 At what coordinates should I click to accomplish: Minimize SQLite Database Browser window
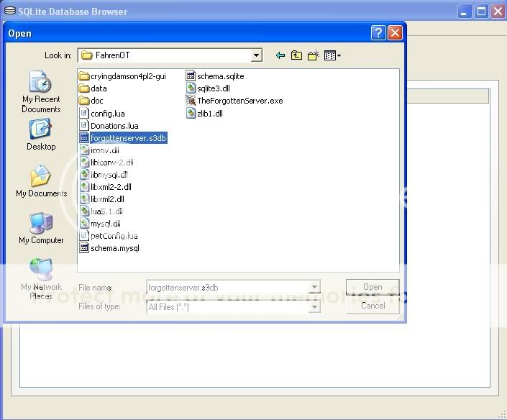pyautogui.click(x=465, y=12)
